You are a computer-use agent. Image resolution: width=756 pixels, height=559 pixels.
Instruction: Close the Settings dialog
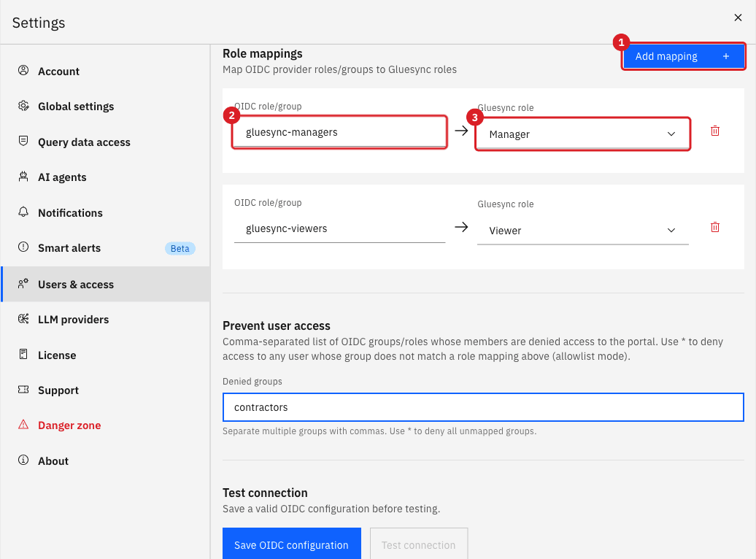tap(738, 18)
